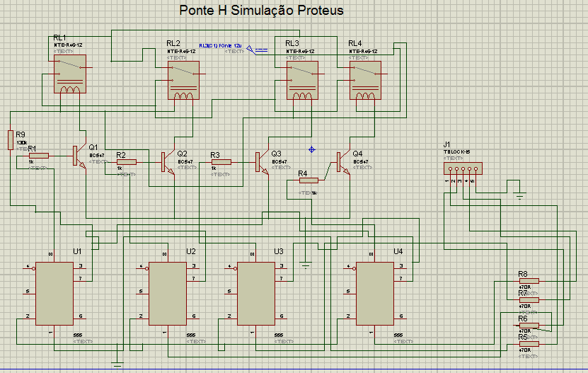Select transistor Q1 symbol
Screen dimensions: 588x373
[x=79, y=156]
